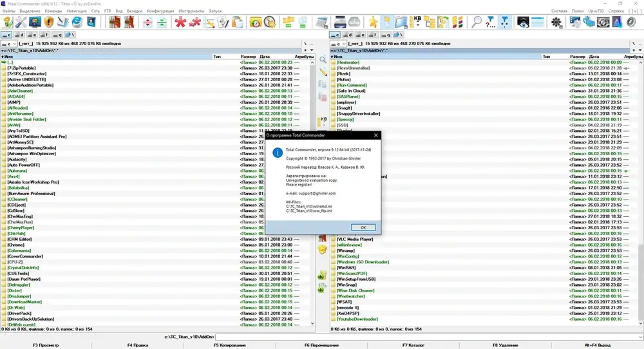Click the F8 Удаление button

pos(505,345)
